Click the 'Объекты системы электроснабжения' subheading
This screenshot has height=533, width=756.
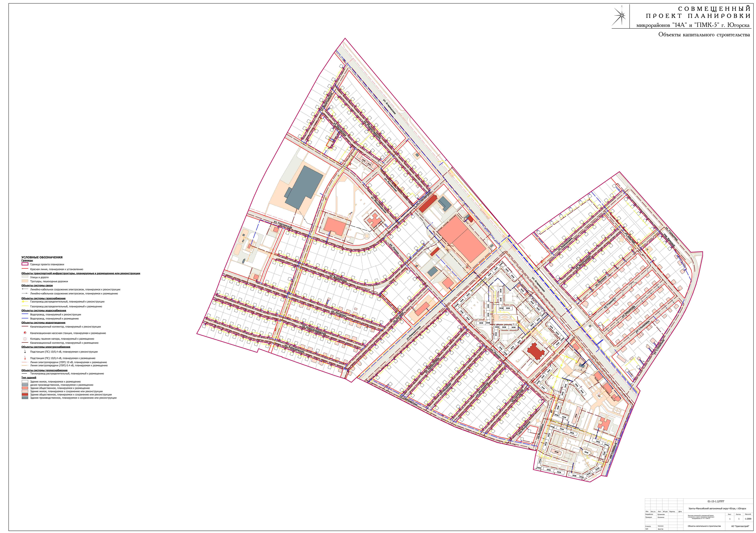46,347
